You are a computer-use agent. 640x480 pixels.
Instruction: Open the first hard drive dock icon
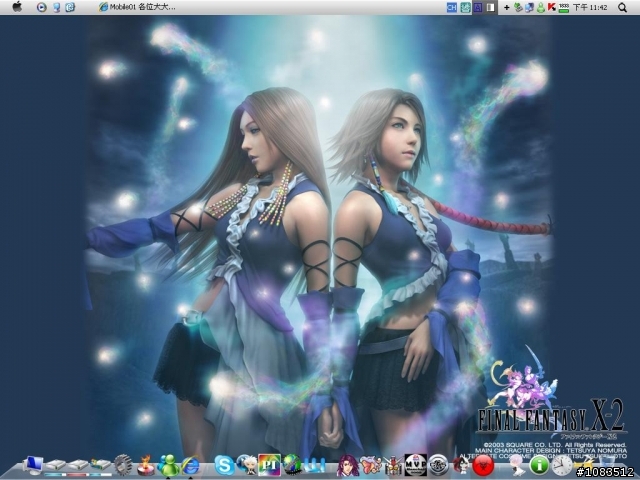[x=56, y=465]
